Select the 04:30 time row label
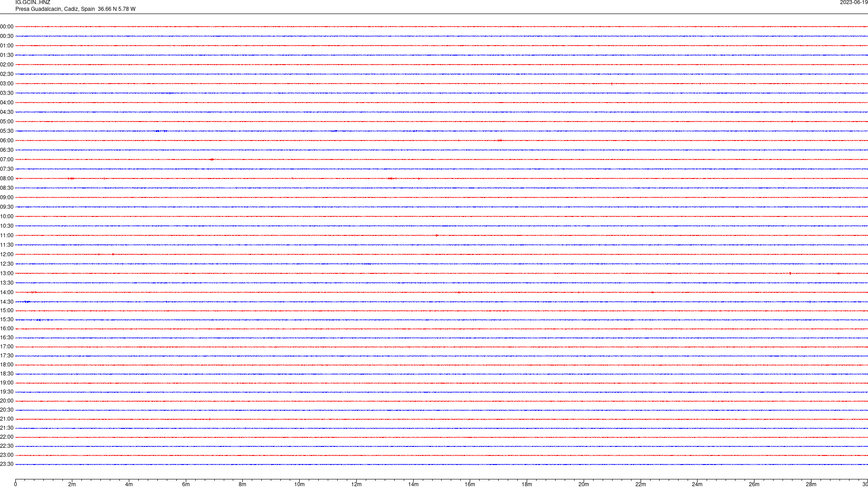 7,112
